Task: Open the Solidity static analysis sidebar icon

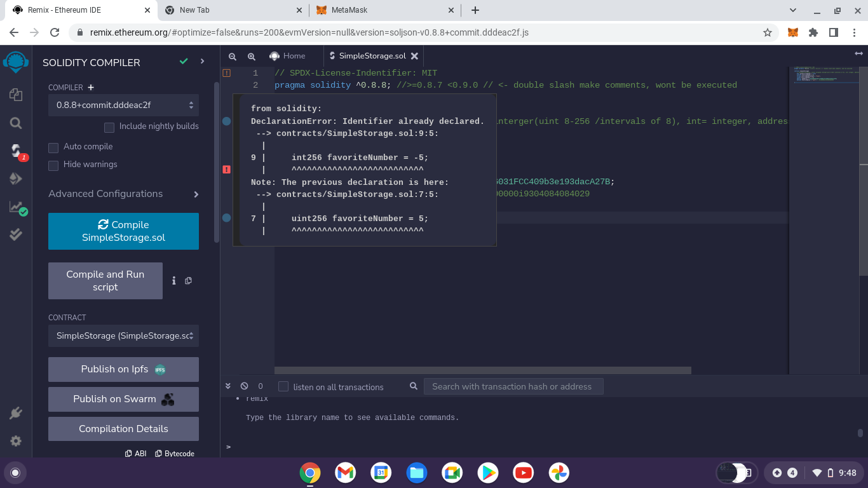Action: point(16,207)
